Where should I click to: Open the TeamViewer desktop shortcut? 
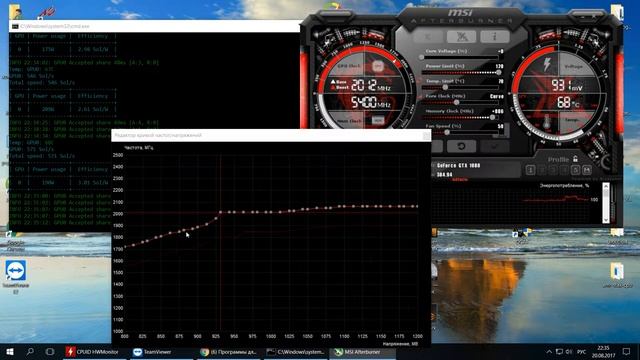pos(16,276)
